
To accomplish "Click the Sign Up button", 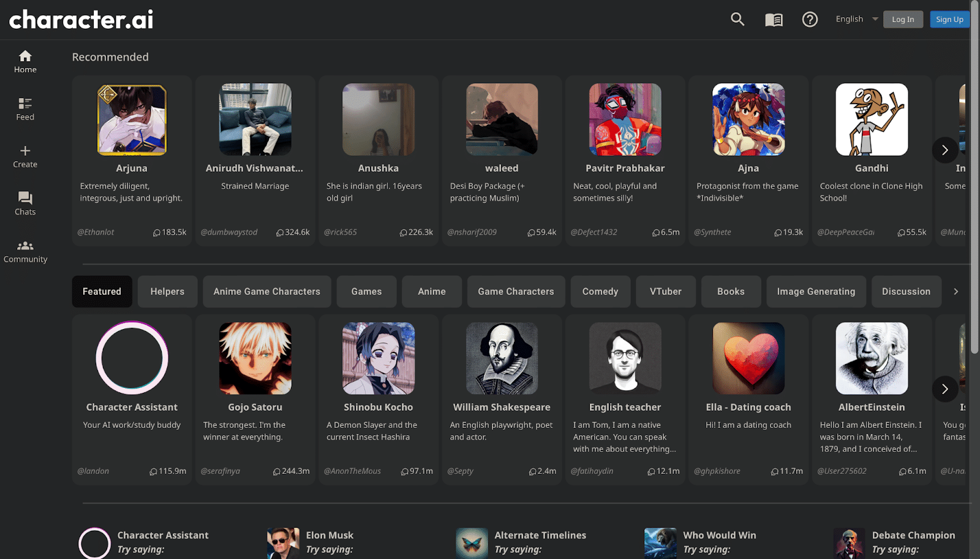I will click(x=949, y=20).
